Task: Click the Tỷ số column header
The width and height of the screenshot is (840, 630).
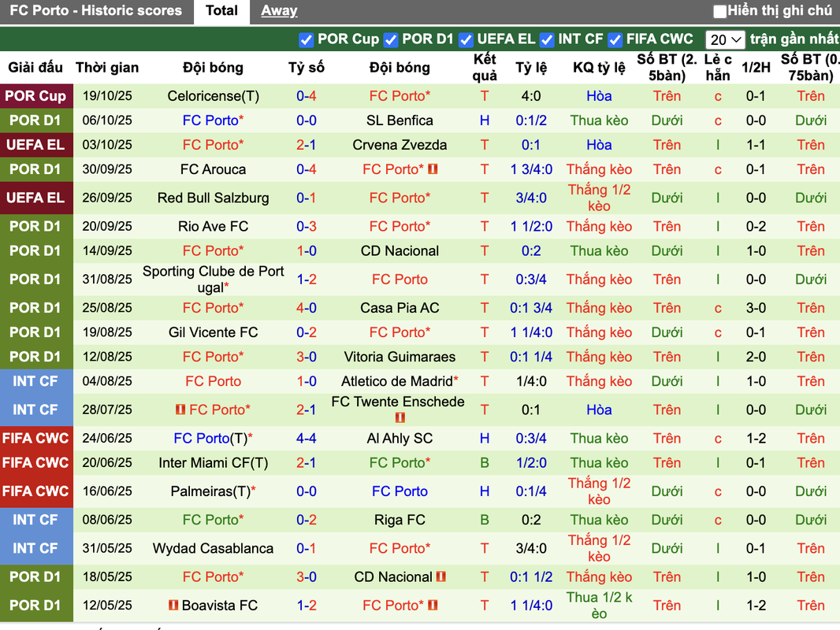Action: click(x=307, y=68)
